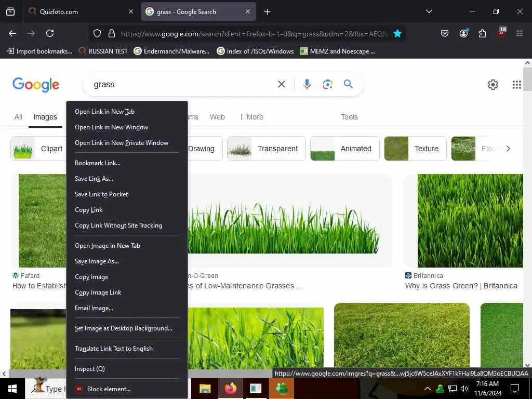Open the Windows Start button
Screen dimensions: 532x399
[12, 389]
